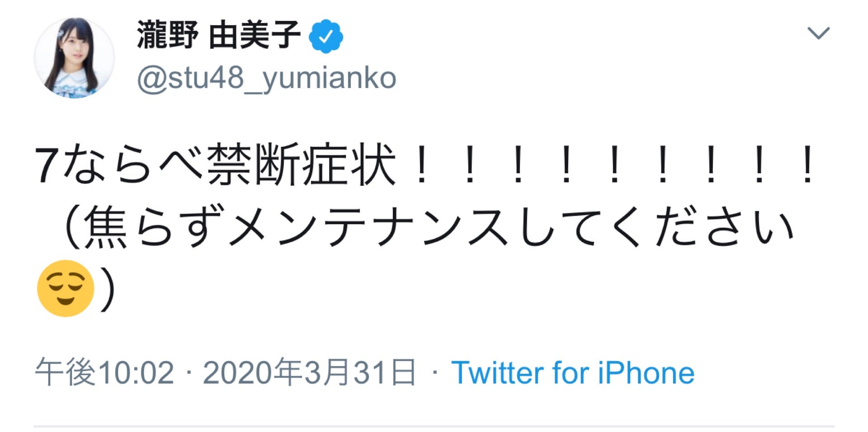Image resolution: width=868 pixels, height=432 pixels.
Task: Click the 午後10:02 timestamp
Action: click(x=104, y=373)
